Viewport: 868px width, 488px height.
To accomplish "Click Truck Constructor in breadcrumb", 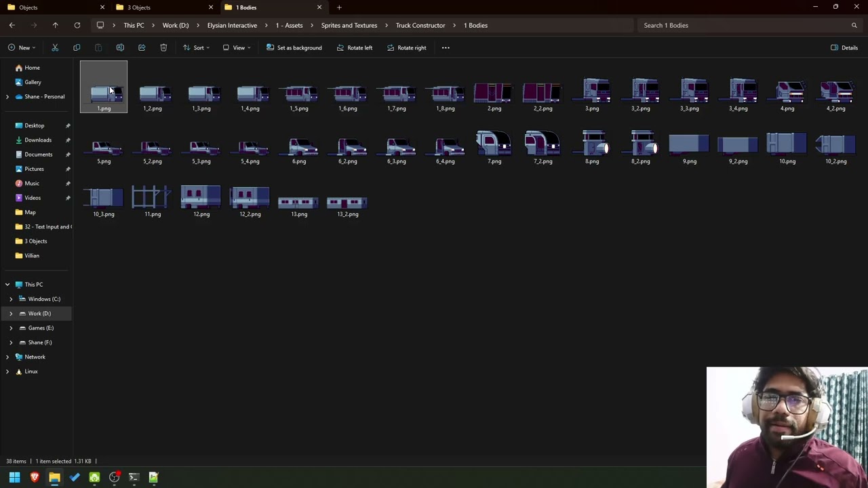I will (420, 25).
